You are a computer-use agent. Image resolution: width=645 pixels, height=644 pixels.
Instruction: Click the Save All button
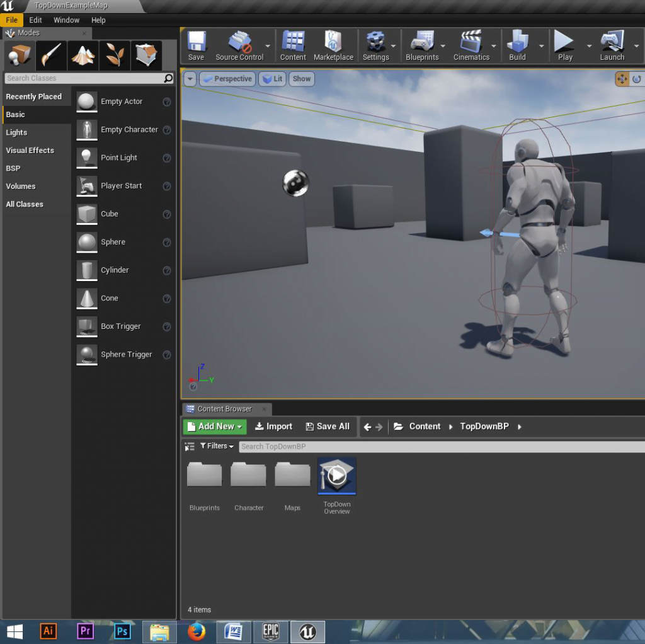point(328,427)
